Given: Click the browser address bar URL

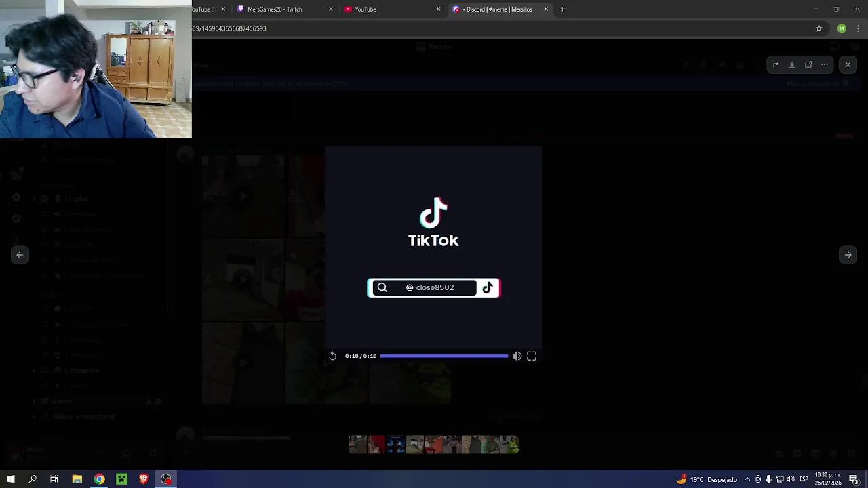Looking at the screenshot, I should [x=229, y=28].
